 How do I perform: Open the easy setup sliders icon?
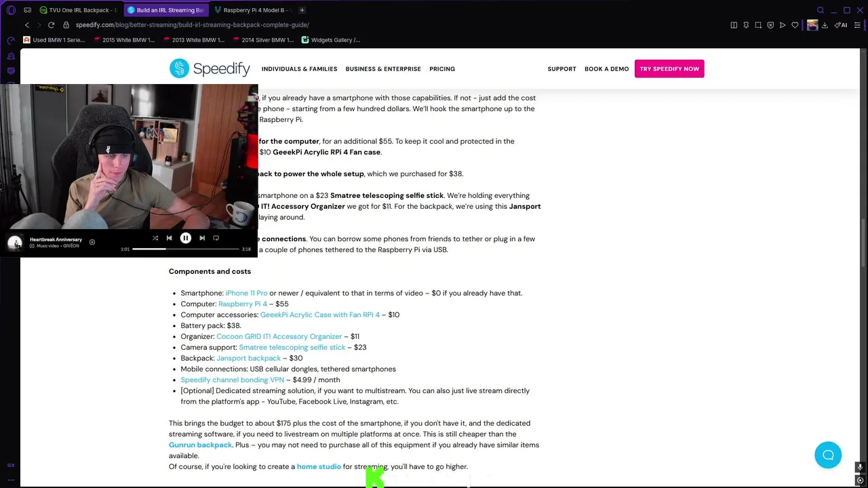[858, 25]
